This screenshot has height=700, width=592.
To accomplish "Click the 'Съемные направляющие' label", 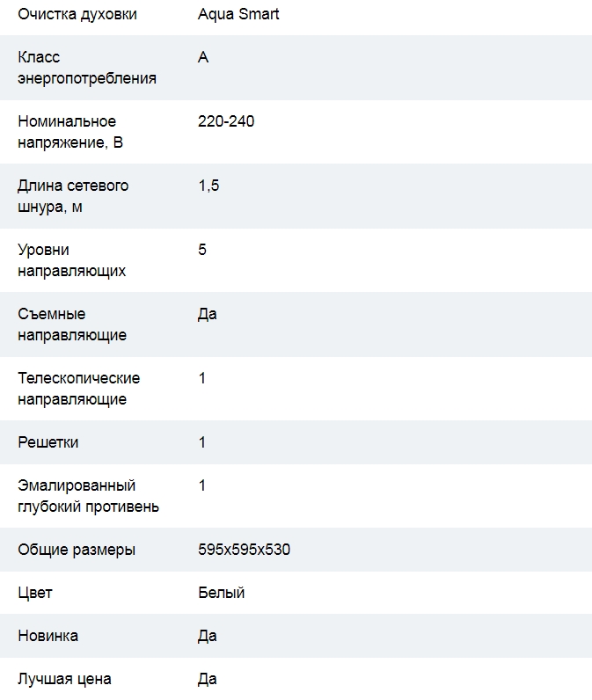I will click(x=72, y=324).
